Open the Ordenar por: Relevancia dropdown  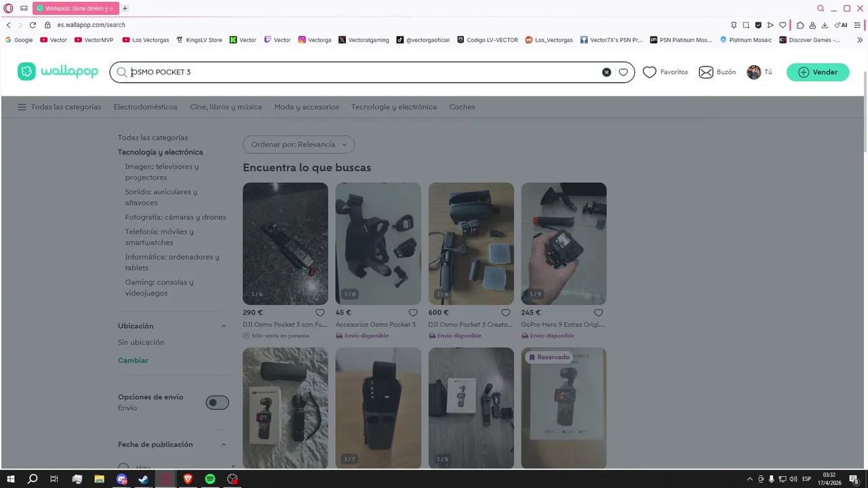298,144
